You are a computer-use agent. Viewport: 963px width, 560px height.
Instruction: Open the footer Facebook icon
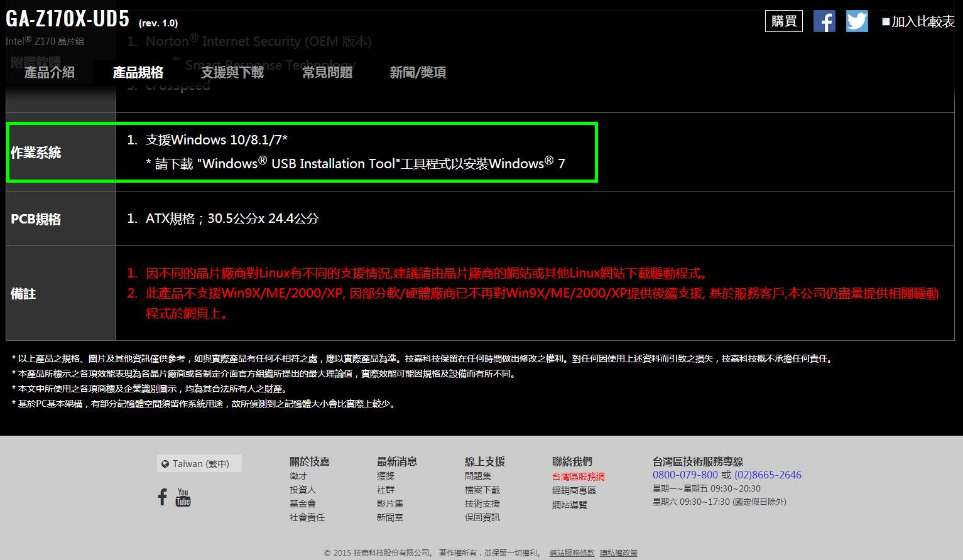[x=162, y=497]
